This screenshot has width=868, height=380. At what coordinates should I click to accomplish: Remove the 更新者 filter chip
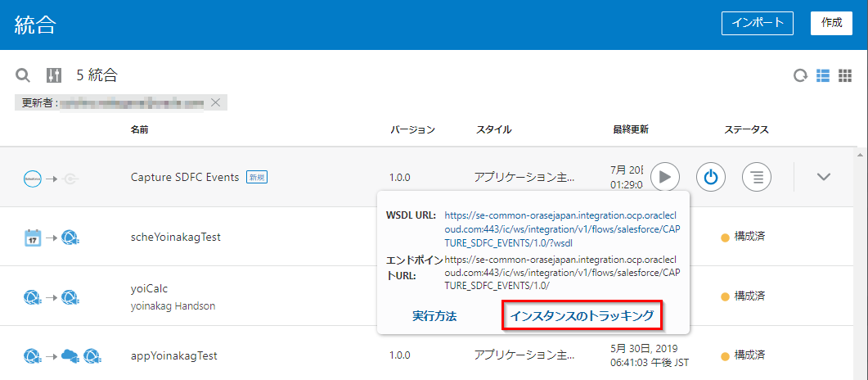215,102
